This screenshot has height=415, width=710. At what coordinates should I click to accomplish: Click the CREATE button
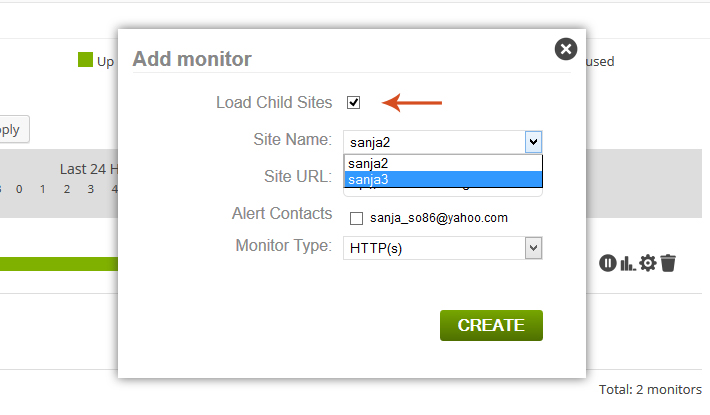pos(491,325)
